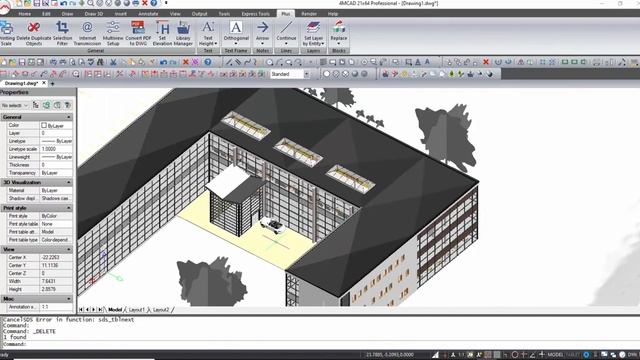Click the zoom magnifier icon in quick access bar

coord(91,3)
